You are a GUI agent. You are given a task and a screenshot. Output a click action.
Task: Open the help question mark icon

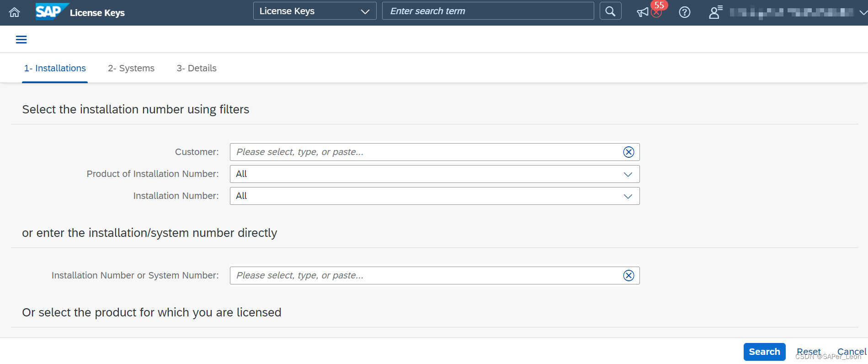click(x=684, y=12)
